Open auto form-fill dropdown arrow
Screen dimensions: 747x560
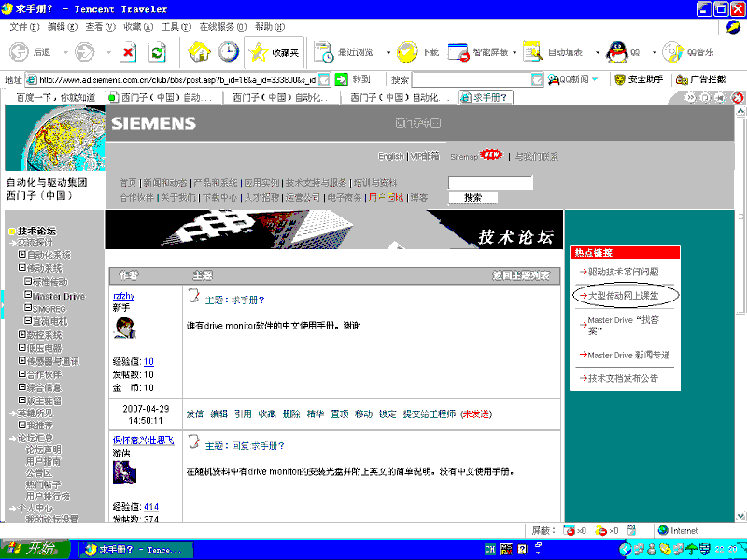598,52
